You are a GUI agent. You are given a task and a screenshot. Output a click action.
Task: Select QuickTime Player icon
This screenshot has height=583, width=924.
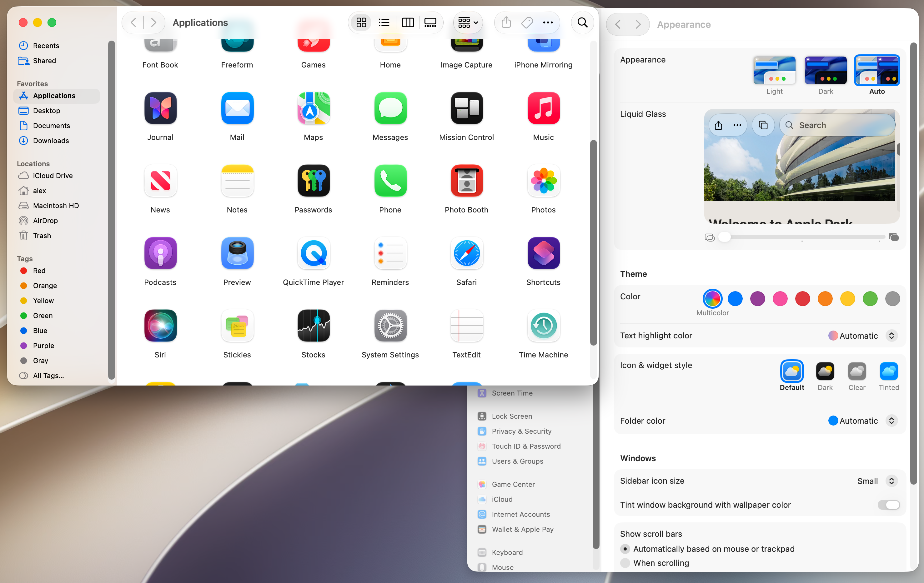pos(314,253)
